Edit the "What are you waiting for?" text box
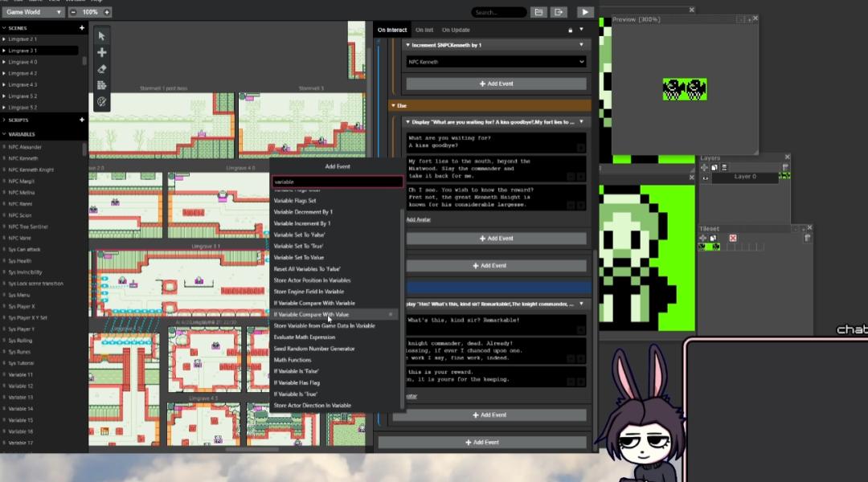 (x=496, y=141)
